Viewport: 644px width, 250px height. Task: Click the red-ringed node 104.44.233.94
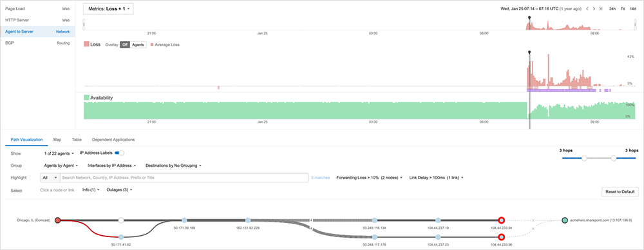click(501, 220)
